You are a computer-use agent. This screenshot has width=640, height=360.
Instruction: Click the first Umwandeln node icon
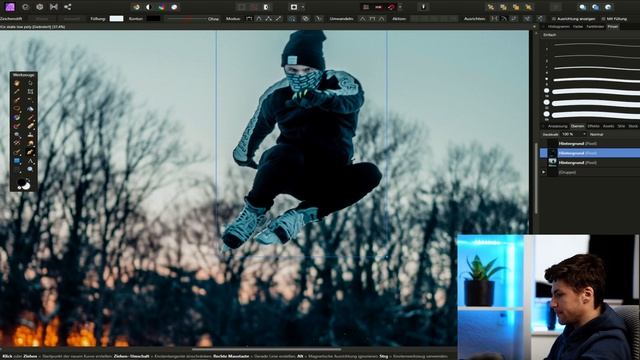coord(362,19)
